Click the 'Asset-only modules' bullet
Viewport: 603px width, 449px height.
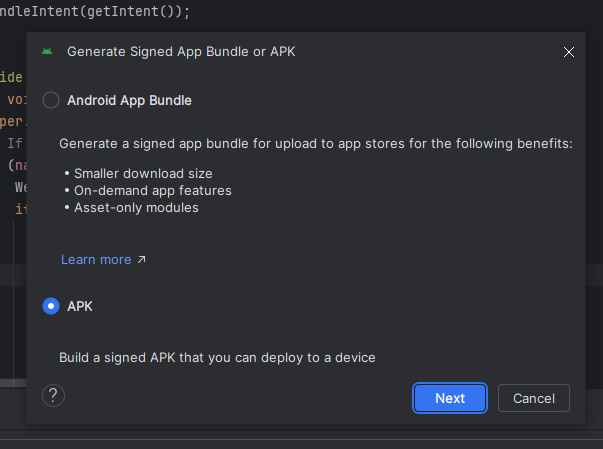pyautogui.click(x=136, y=207)
